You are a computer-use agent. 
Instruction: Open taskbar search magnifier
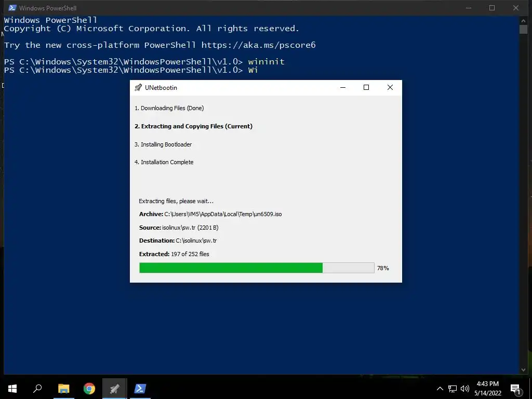point(37,389)
